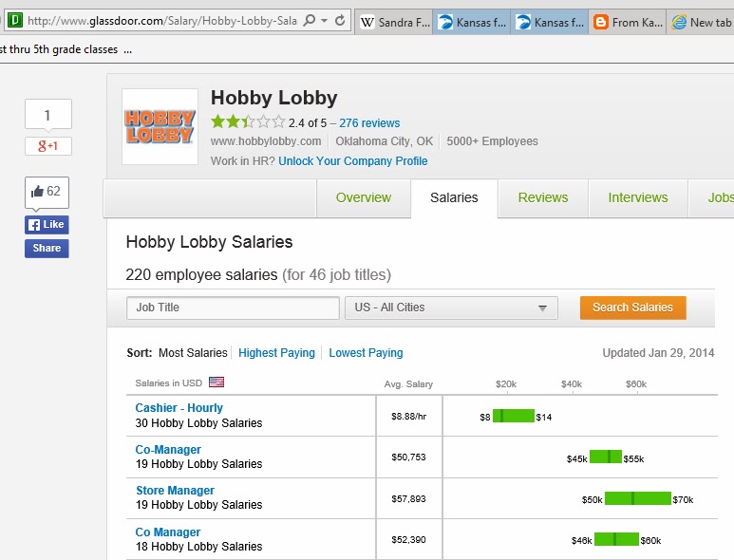This screenshot has width=734, height=560.
Task: Click the browser address bar URL
Action: click(x=162, y=21)
